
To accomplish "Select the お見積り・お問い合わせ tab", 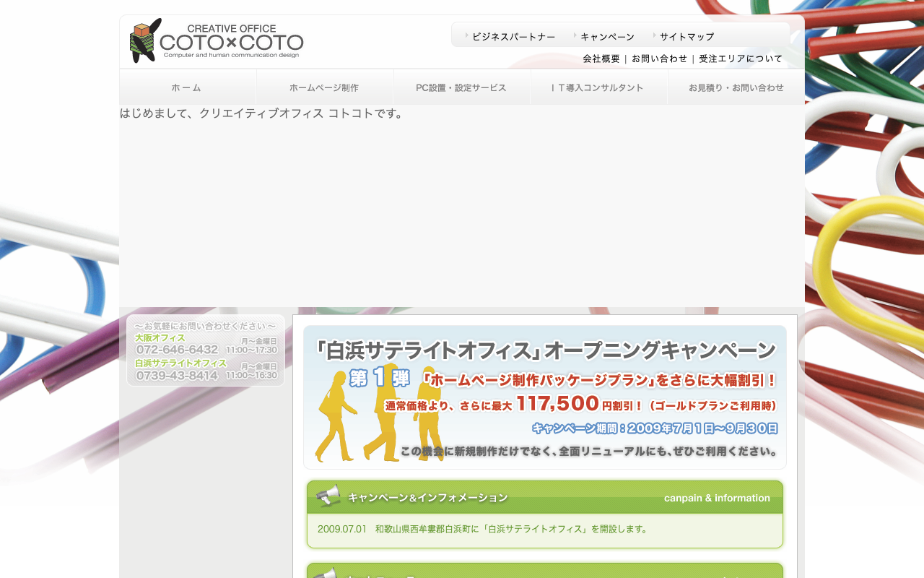I will 736,87.
